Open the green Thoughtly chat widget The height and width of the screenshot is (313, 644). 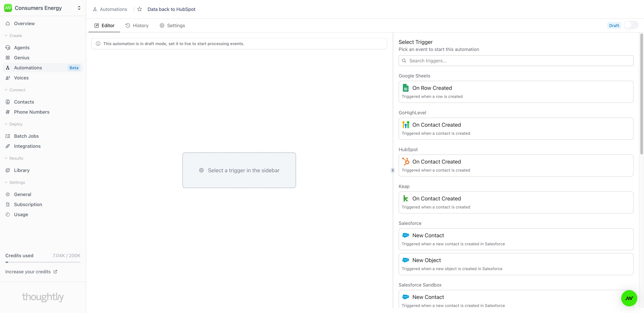(x=629, y=298)
